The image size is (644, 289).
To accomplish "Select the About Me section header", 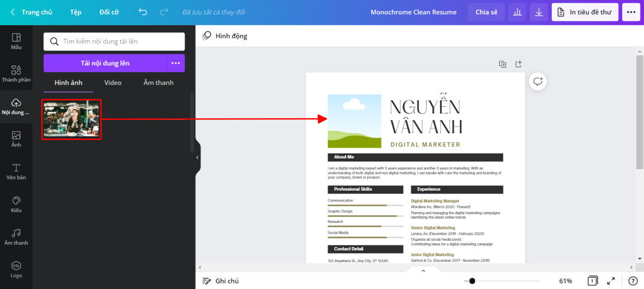I will pyautogui.click(x=415, y=157).
